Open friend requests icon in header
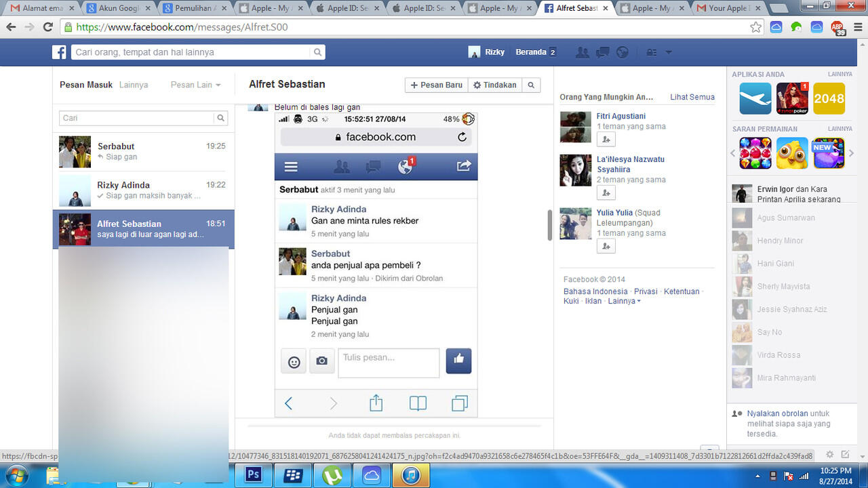 582,52
